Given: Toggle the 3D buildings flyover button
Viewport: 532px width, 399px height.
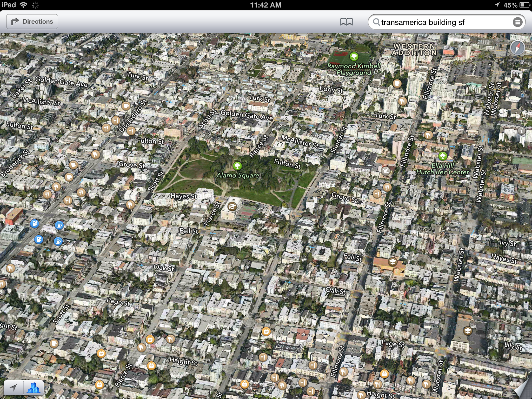Looking at the screenshot, I should click(34, 388).
